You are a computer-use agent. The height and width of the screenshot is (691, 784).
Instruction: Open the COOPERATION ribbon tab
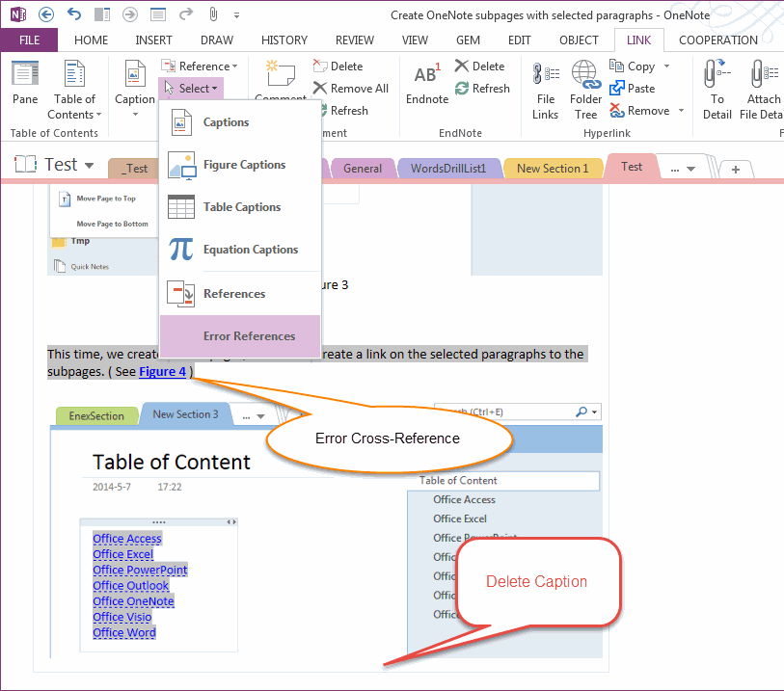[x=718, y=40]
